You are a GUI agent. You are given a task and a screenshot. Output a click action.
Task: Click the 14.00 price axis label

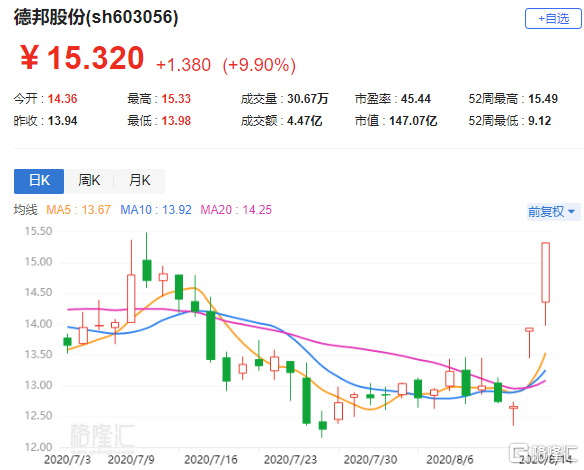click(x=38, y=324)
